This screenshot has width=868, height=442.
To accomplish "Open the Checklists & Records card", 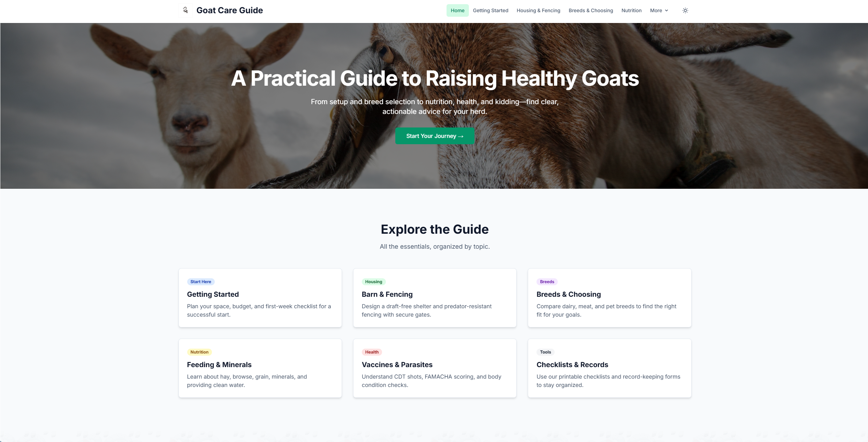I will pyautogui.click(x=609, y=368).
